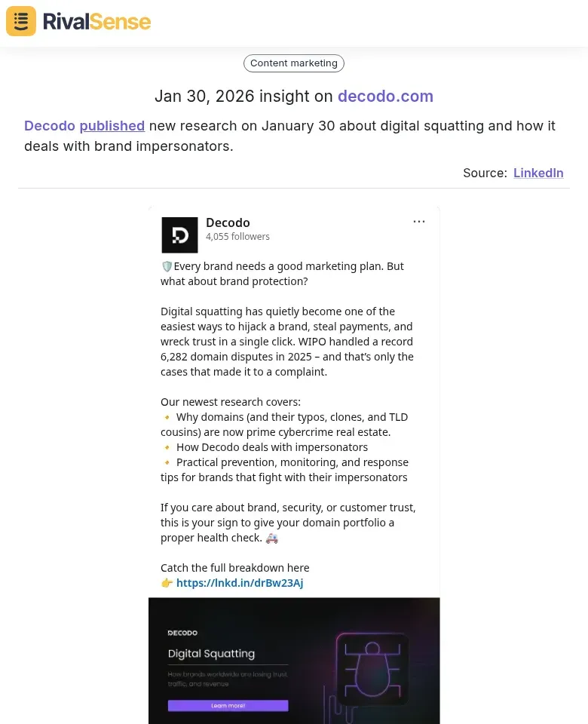Click the "Decodo" hyperlink in the summary
588x724 pixels.
click(50, 125)
